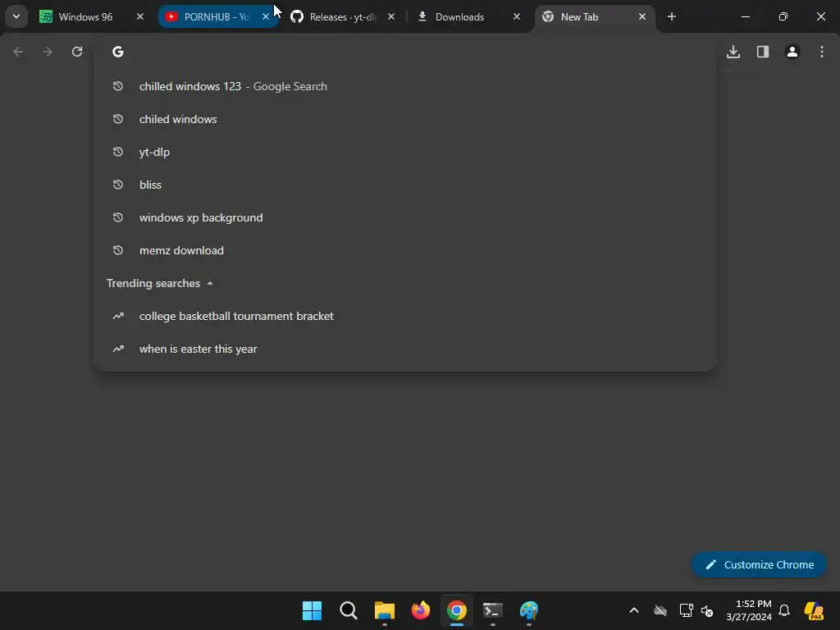Click the cloud sync tray icon

(x=660, y=610)
